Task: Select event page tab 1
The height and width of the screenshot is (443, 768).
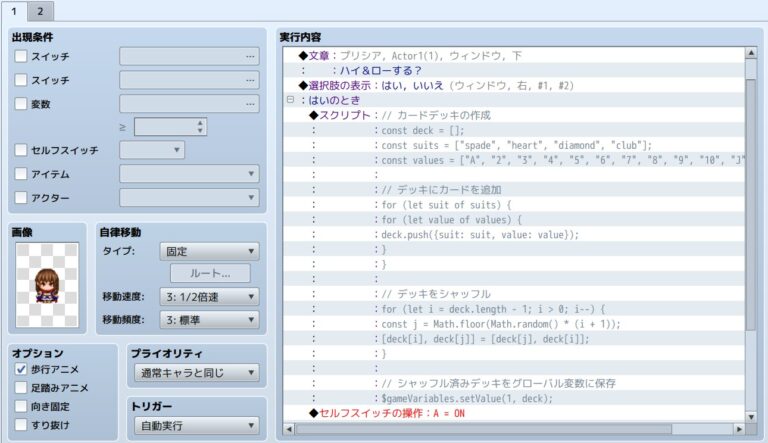Action: 14,11
